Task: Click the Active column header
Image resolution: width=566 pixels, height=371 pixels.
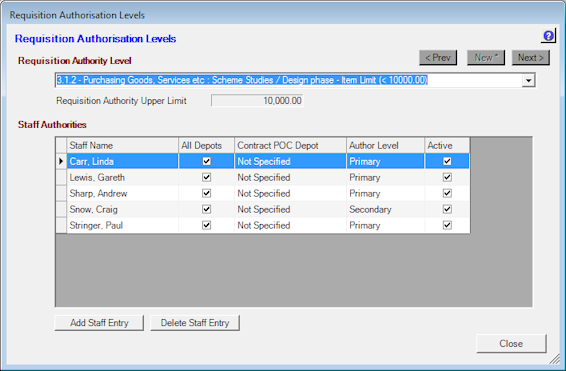Action: (447, 145)
